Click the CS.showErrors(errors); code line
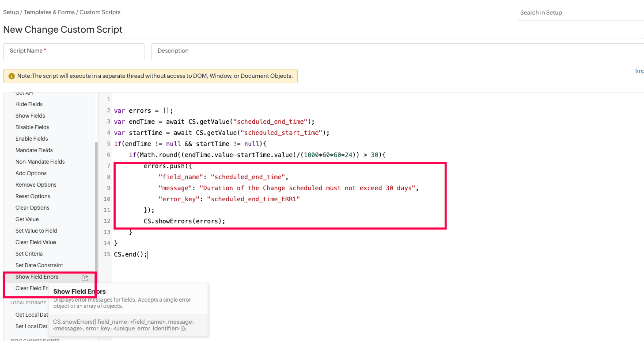 (x=185, y=221)
